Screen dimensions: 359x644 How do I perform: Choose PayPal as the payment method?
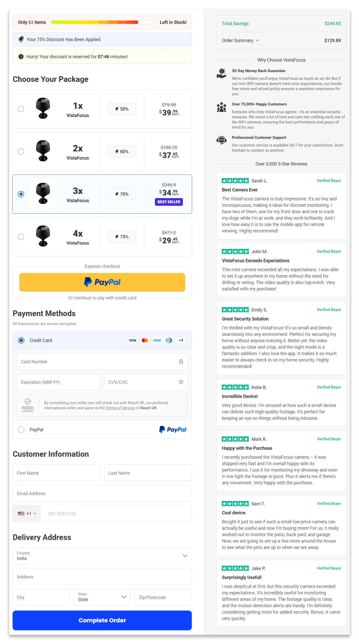21,430
